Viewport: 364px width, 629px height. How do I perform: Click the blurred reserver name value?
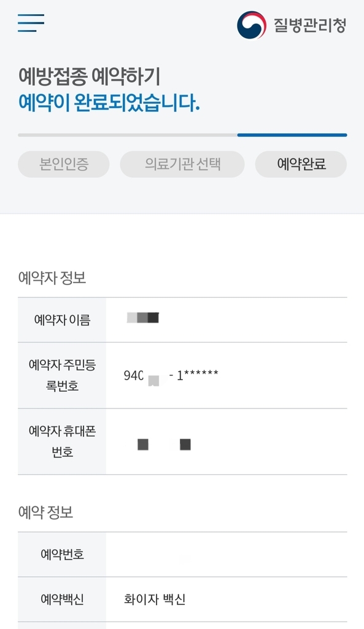(142, 318)
